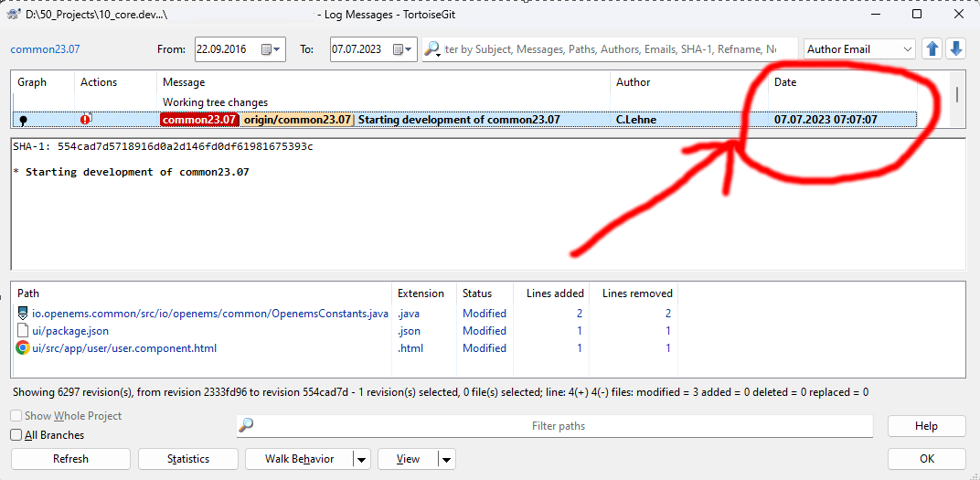Click the OK button
This screenshot has height=480, width=980.
926,459
